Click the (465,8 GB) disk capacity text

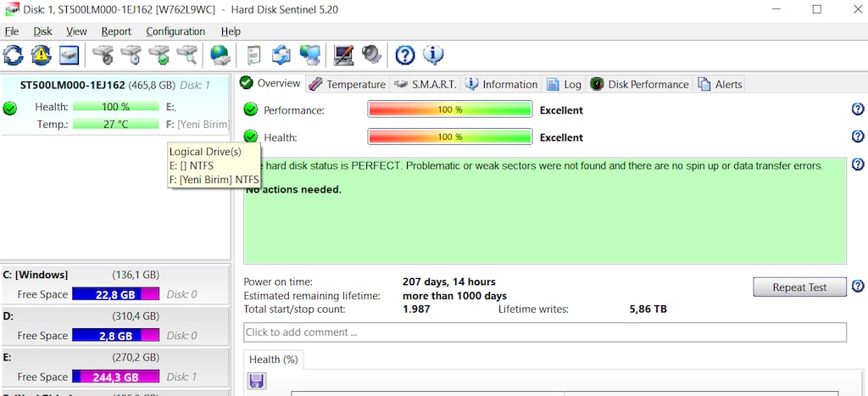click(x=152, y=86)
